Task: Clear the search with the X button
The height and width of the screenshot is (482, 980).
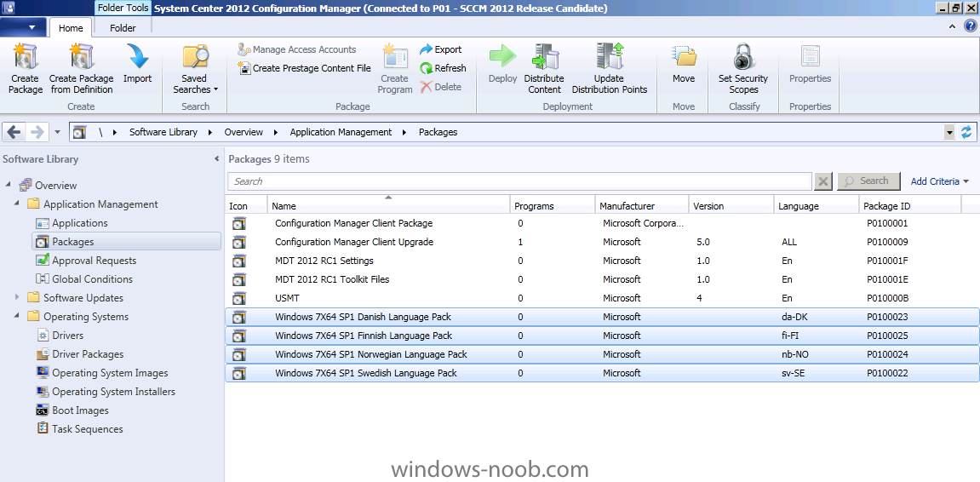Action: tap(823, 181)
